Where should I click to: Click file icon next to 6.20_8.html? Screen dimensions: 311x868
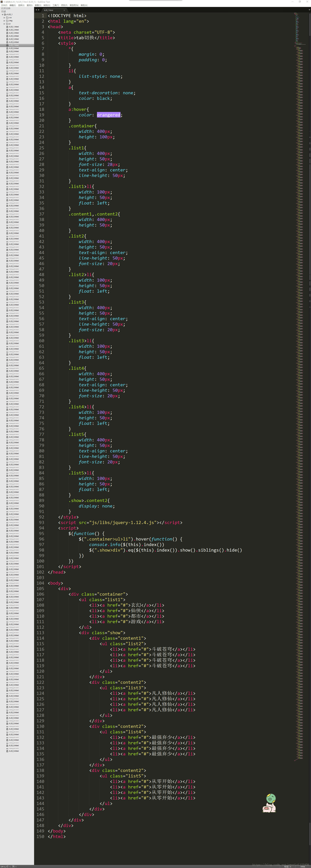(7, 48)
